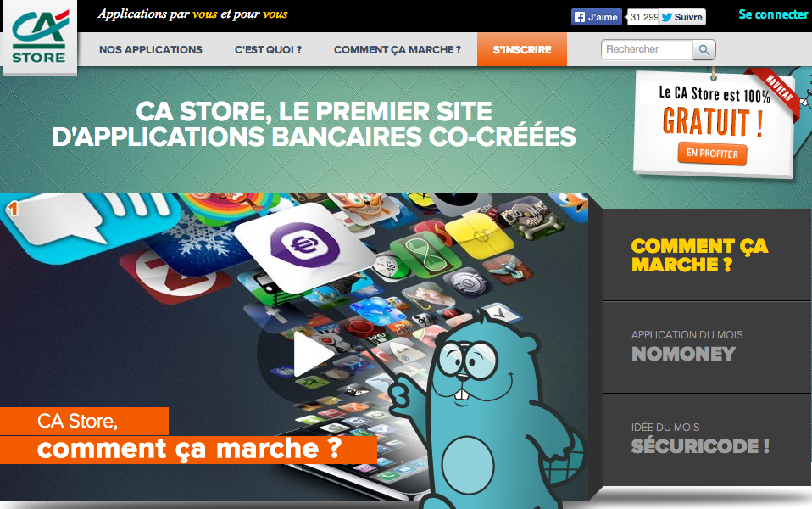Select the Comment ça marche ? side panel
This screenshot has width=812, height=509.
click(x=707, y=255)
